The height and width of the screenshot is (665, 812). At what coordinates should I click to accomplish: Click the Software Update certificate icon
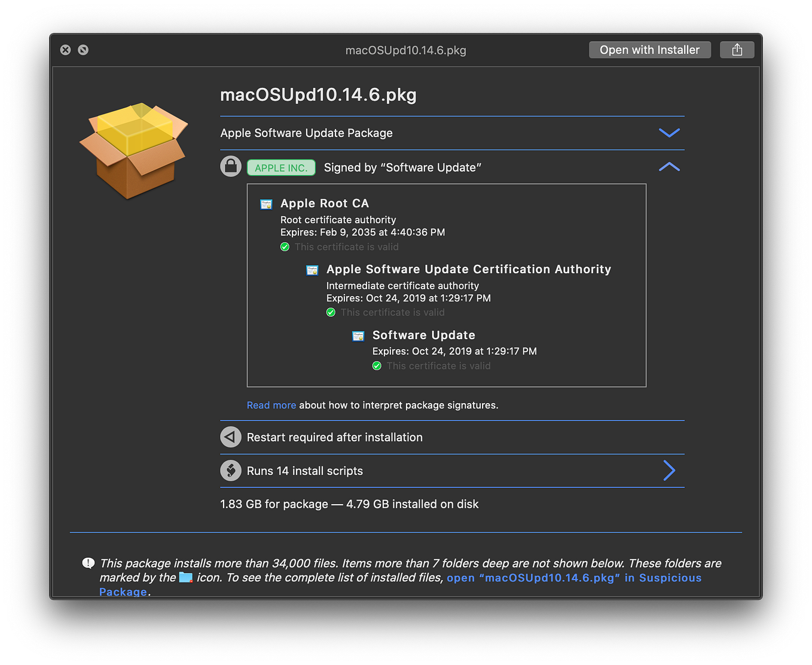tap(358, 336)
